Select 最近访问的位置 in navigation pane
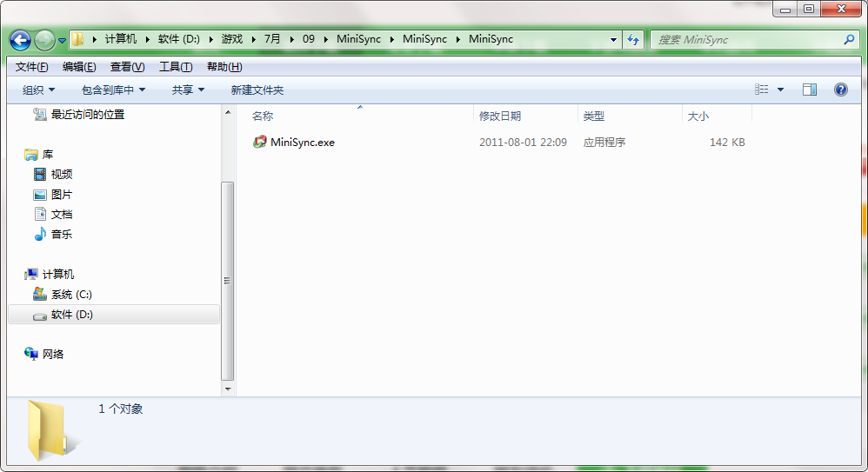 coord(88,115)
